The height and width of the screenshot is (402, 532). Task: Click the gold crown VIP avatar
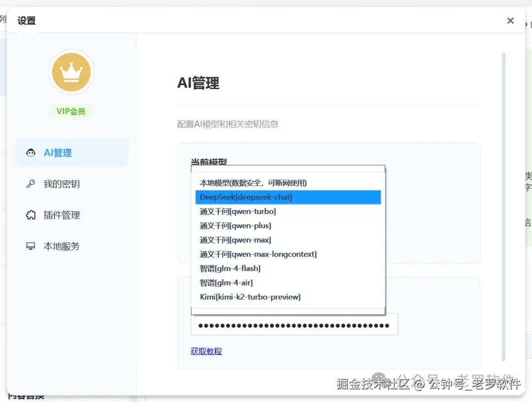click(x=71, y=72)
